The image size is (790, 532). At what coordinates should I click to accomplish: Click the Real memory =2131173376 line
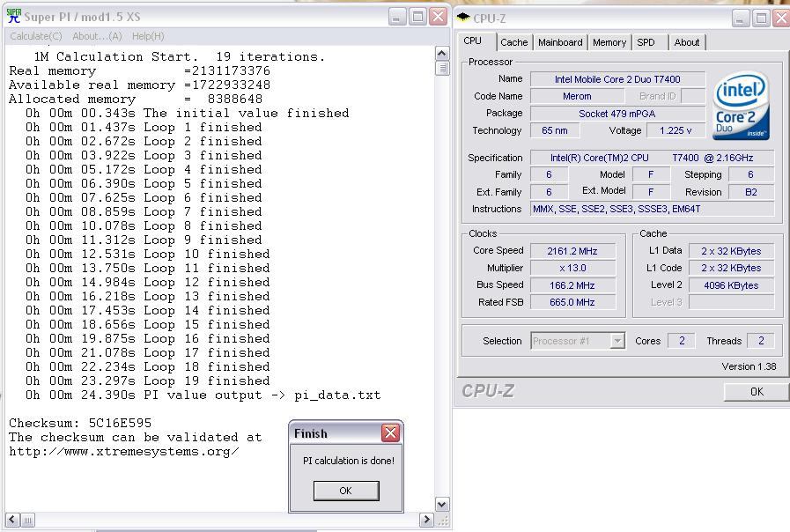click(x=139, y=70)
